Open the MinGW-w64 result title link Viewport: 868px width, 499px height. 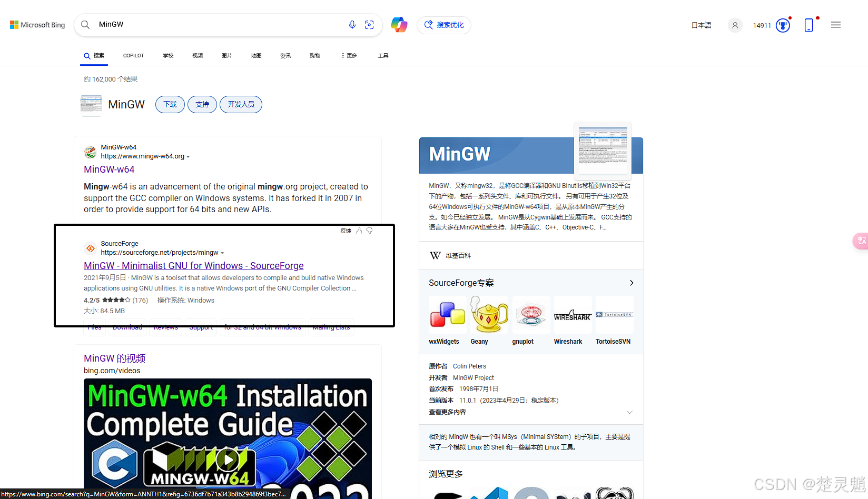(x=109, y=169)
